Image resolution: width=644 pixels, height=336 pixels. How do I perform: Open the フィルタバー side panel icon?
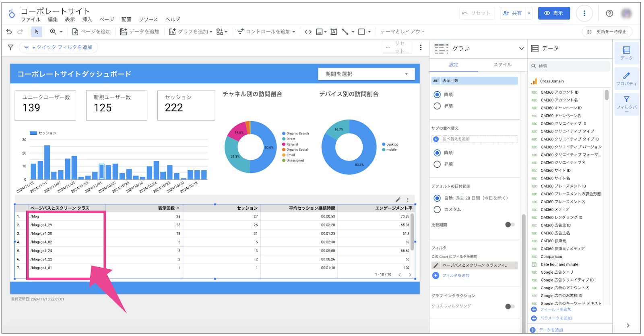tap(627, 104)
